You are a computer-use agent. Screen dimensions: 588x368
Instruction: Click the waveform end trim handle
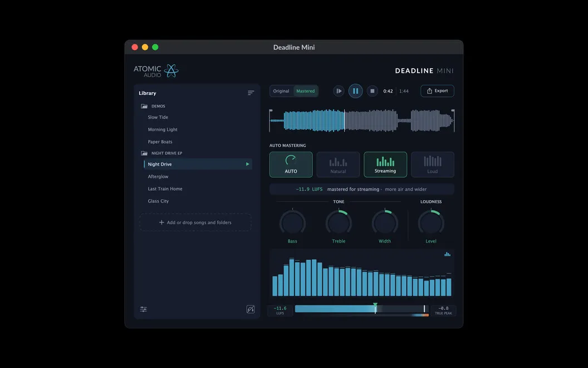point(453,120)
